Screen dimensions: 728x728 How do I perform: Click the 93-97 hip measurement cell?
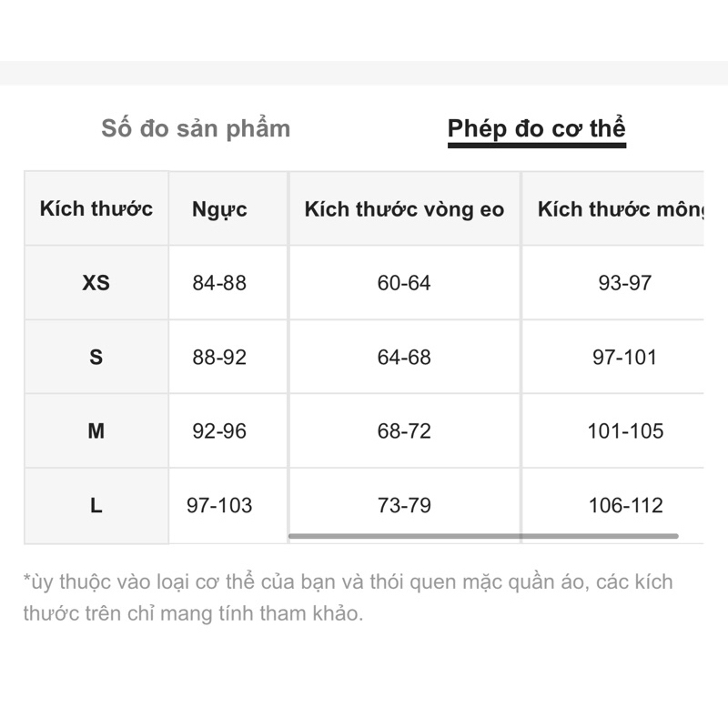click(625, 283)
